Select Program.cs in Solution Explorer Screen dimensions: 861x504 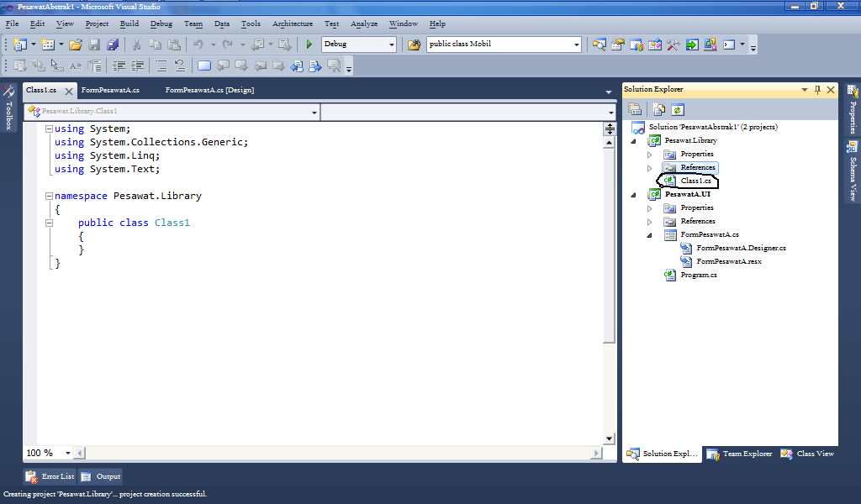click(x=699, y=276)
